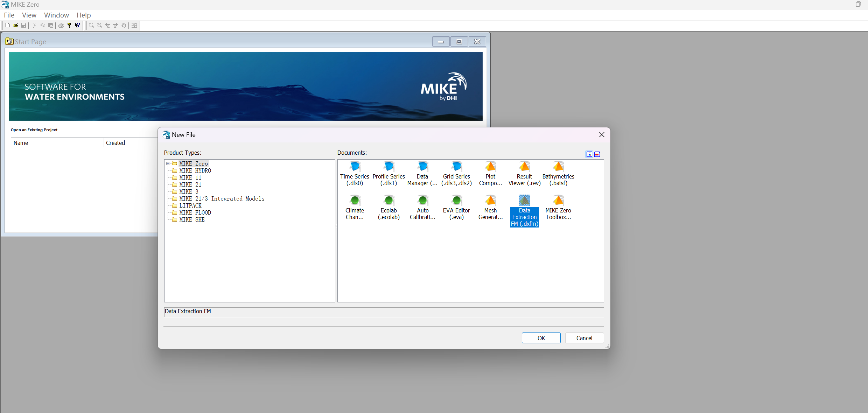Screen dimensions: 868x413
Task: Click the Next Zoom arrow icon
Action: coord(115,25)
